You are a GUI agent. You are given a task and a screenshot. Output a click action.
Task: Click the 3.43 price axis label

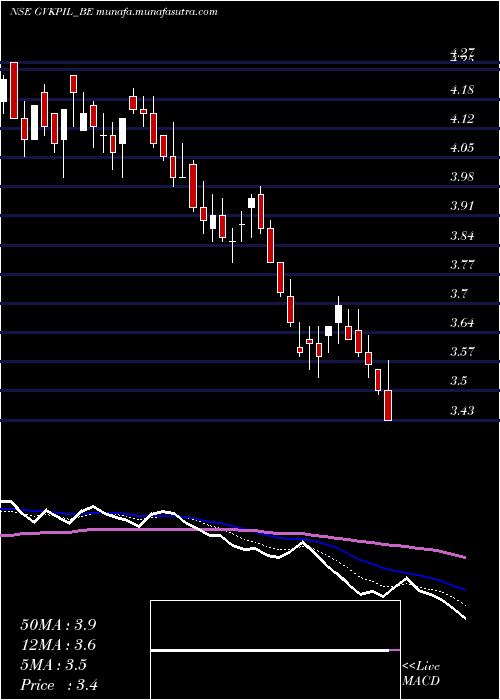pyautogui.click(x=462, y=410)
